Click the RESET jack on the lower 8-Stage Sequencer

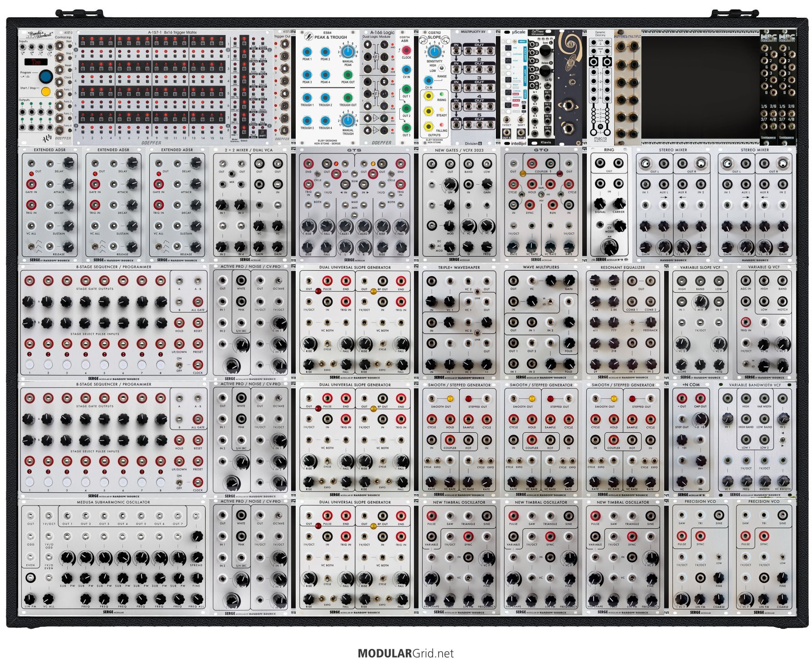click(x=198, y=440)
